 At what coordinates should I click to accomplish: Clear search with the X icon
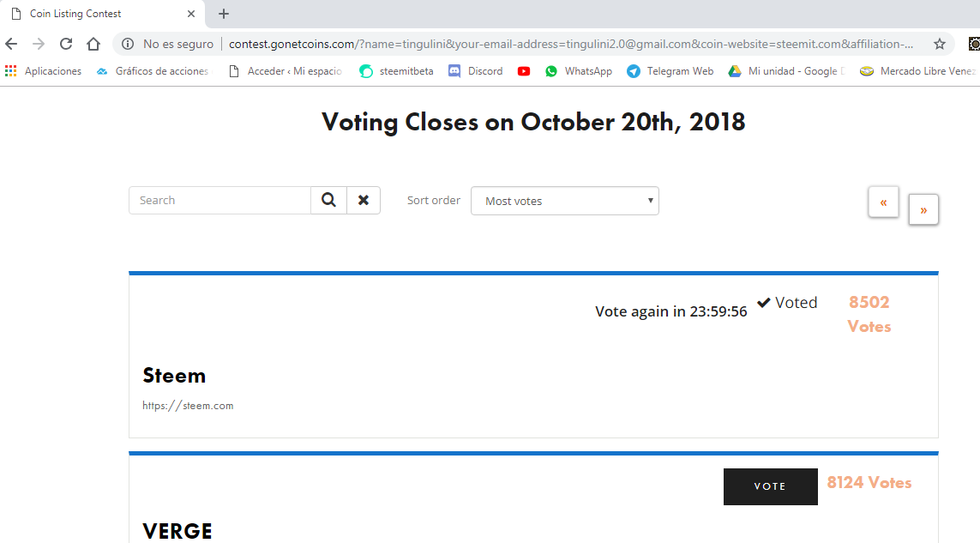point(364,200)
